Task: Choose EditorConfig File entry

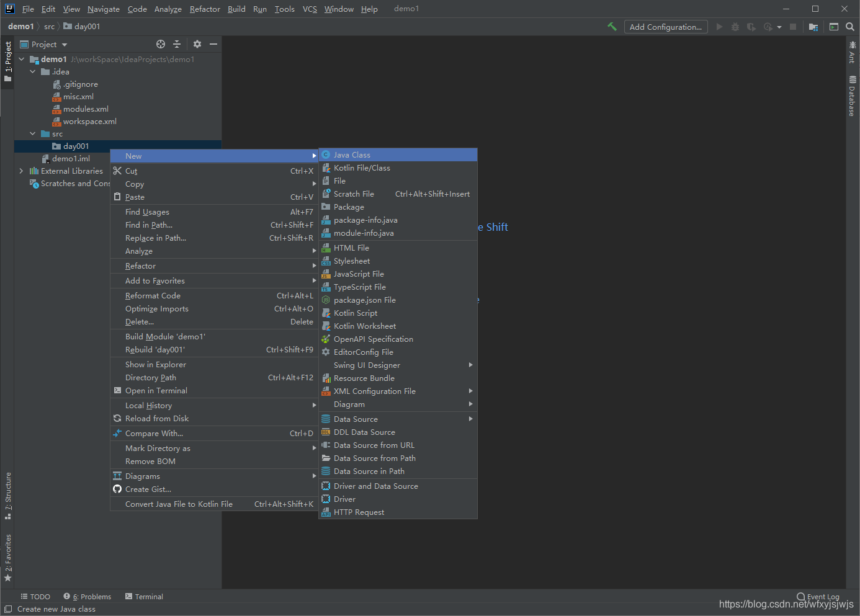Action: tap(398, 352)
